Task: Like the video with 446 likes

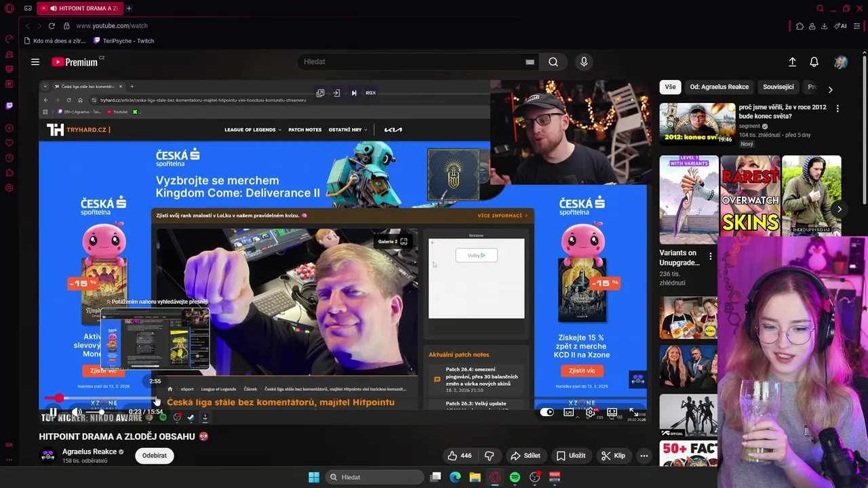Action: click(x=459, y=455)
